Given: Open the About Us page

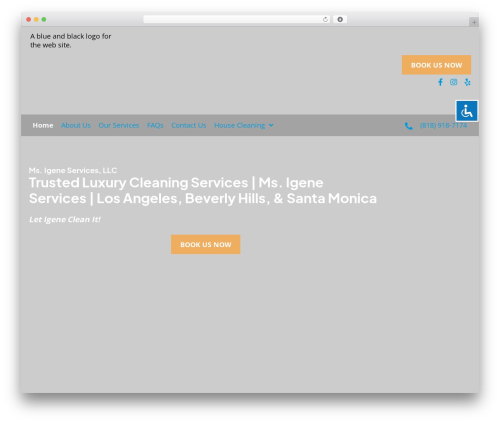Looking at the screenshot, I should click(76, 125).
